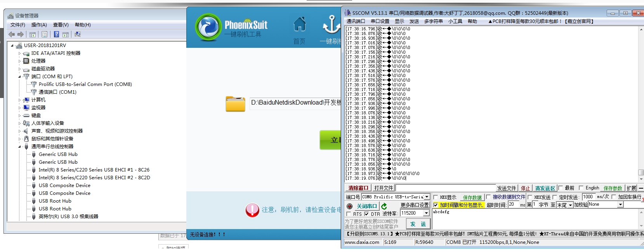Click the IDE ATA/ATAPI controller icon
This screenshot has width=644, height=252.
point(26,53)
